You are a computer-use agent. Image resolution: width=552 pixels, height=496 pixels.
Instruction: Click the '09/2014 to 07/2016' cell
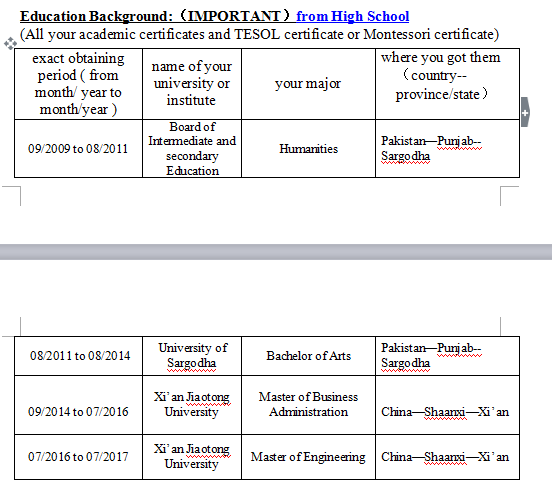[x=79, y=405]
